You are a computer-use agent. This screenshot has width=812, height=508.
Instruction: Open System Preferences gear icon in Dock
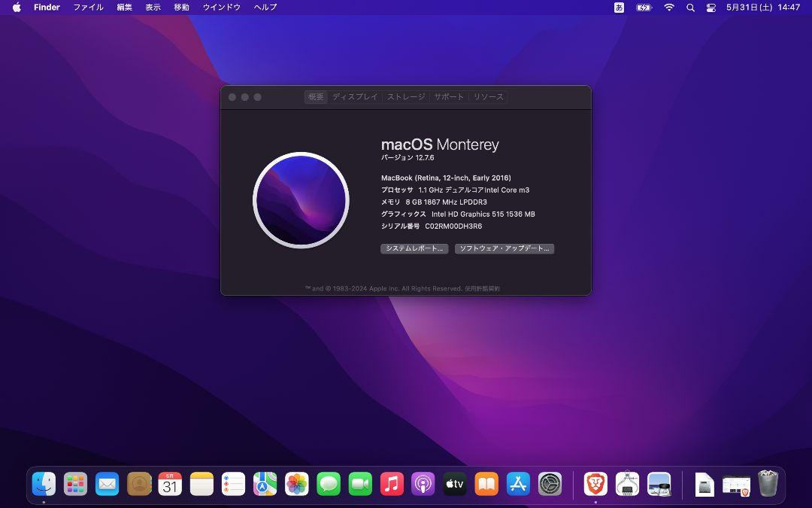coord(550,484)
